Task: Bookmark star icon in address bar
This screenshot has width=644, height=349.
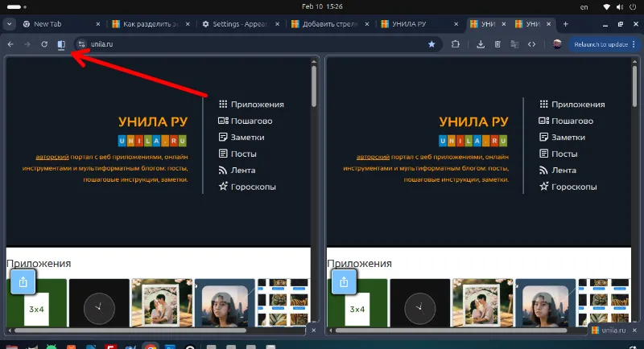Action: (x=431, y=44)
